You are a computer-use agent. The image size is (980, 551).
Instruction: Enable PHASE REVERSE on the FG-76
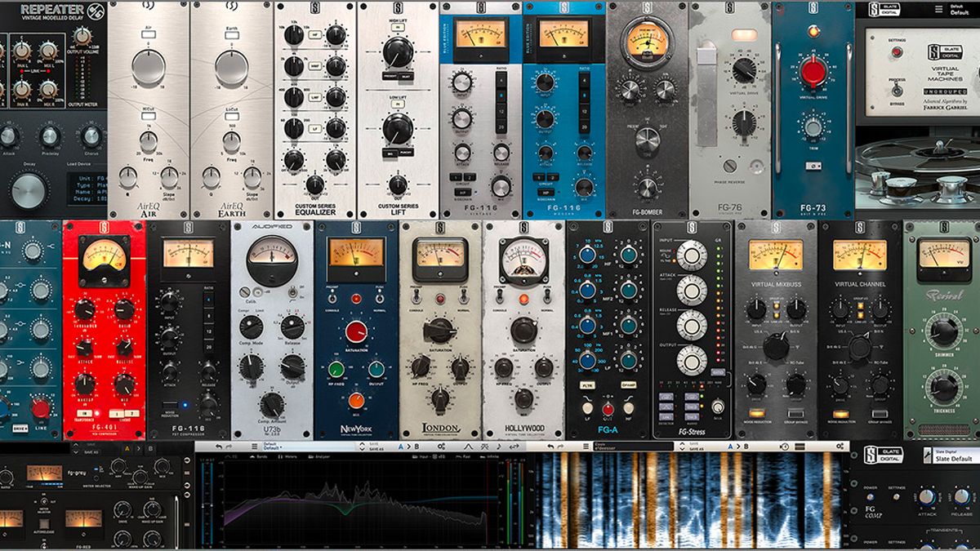click(x=730, y=165)
